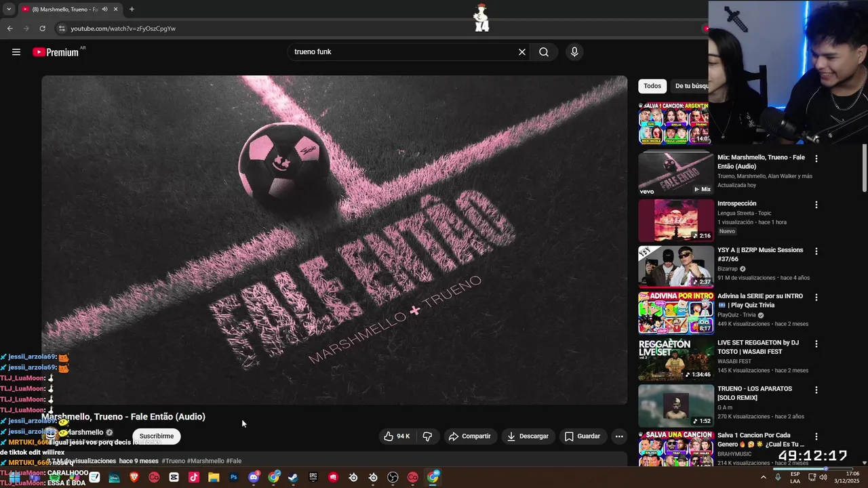
Task: Open File Explorer from the taskbar
Action: [214, 477]
